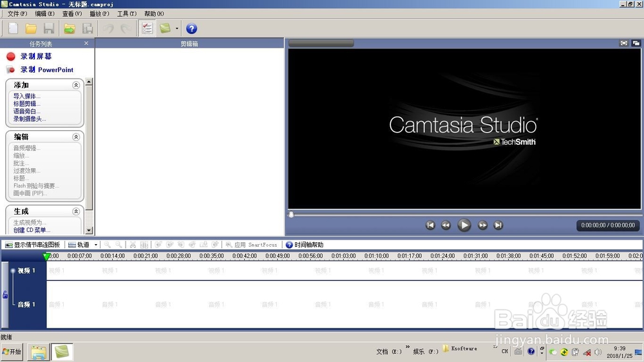This screenshot has width=644, height=362.
Task: Select the 音频 1 track label
Action: [x=26, y=305]
